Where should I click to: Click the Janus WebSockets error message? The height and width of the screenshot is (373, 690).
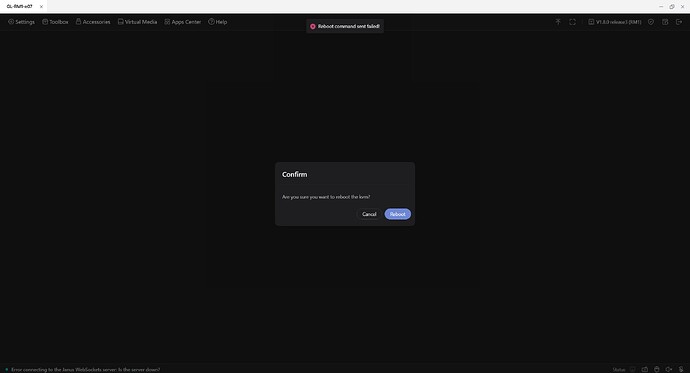[85, 369]
